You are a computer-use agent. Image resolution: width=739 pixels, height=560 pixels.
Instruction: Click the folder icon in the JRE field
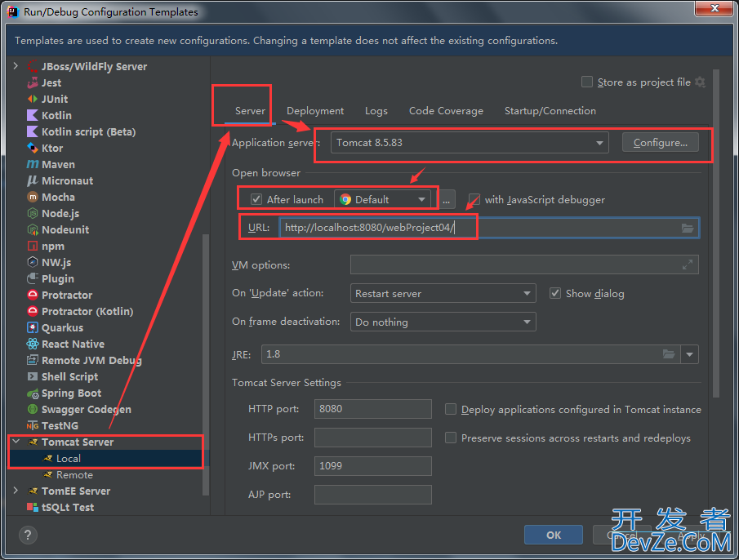click(669, 354)
